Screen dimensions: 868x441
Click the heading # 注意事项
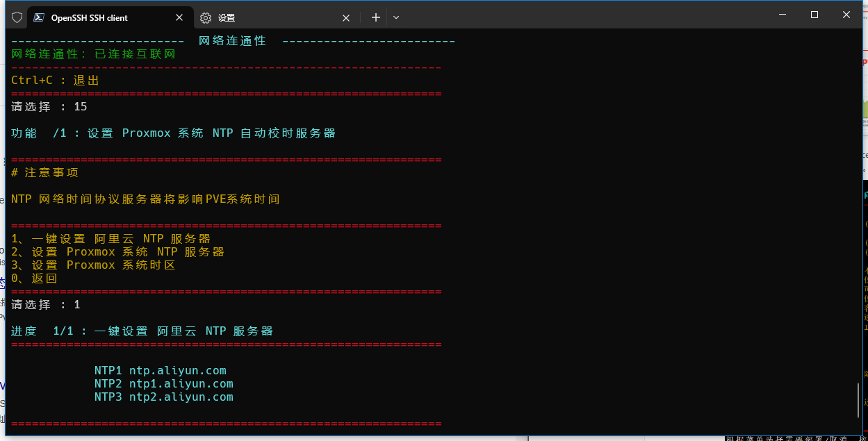(x=45, y=173)
